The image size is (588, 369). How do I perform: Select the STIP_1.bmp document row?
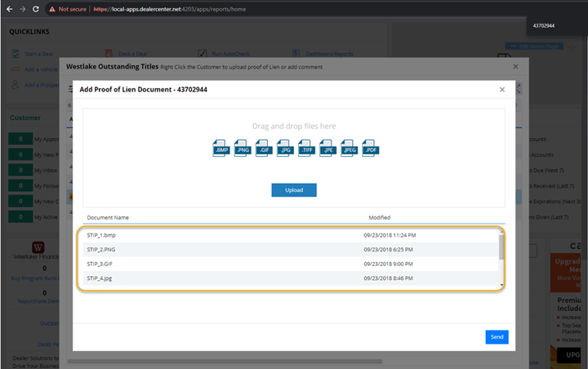click(x=291, y=235)
